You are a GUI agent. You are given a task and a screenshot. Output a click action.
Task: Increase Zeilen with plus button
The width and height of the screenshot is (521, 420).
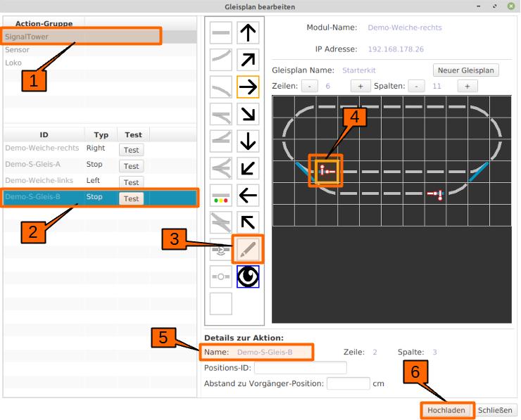click(360, 86)
